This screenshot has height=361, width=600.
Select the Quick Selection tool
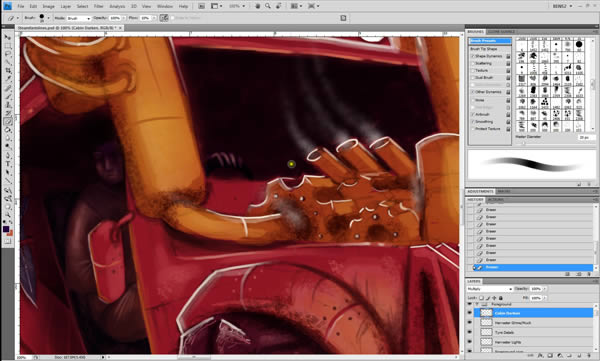coord(8,62)
